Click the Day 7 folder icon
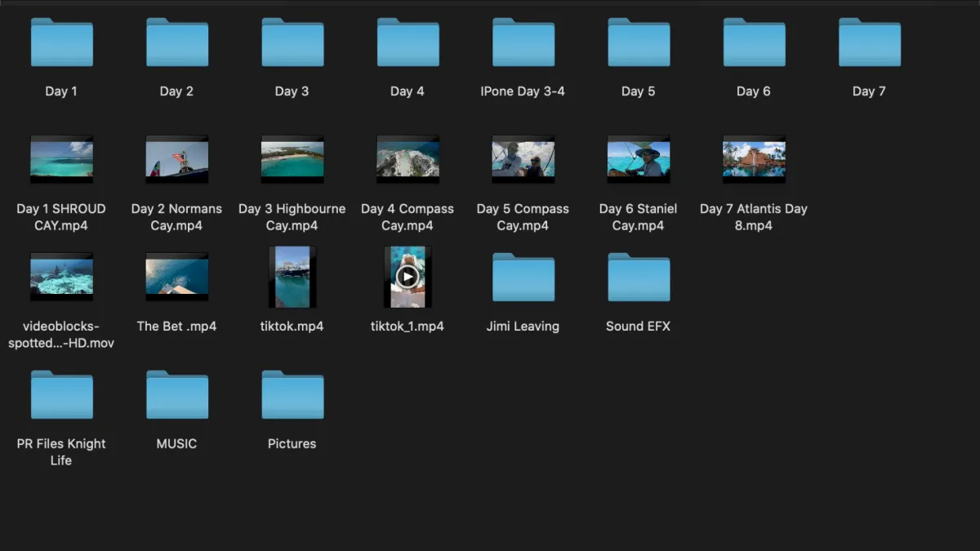Screen dimensions: 980x551 pos(869,42)
